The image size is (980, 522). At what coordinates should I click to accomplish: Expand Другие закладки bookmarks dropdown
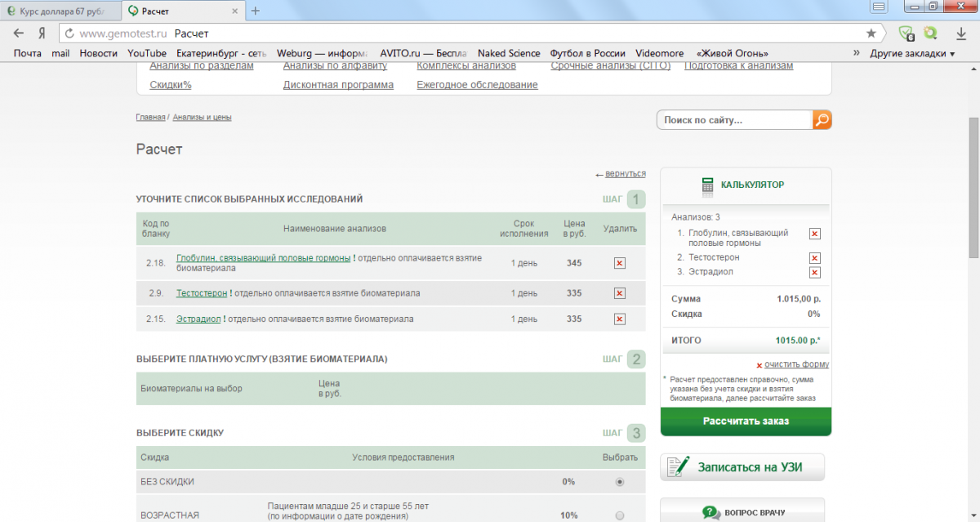click(x=912, y=53)
